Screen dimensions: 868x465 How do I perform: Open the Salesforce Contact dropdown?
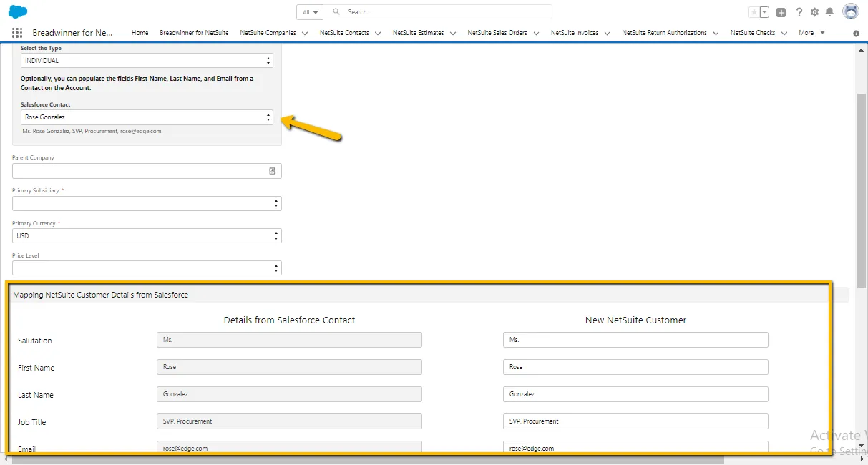[x=147, y=117]
